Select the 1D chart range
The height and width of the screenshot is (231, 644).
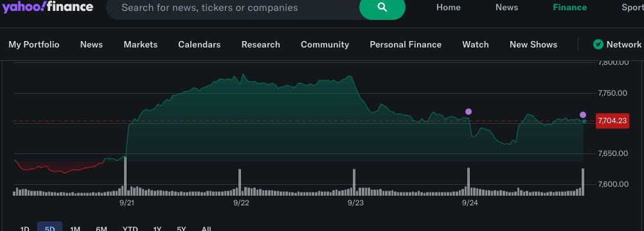point(24,228)
